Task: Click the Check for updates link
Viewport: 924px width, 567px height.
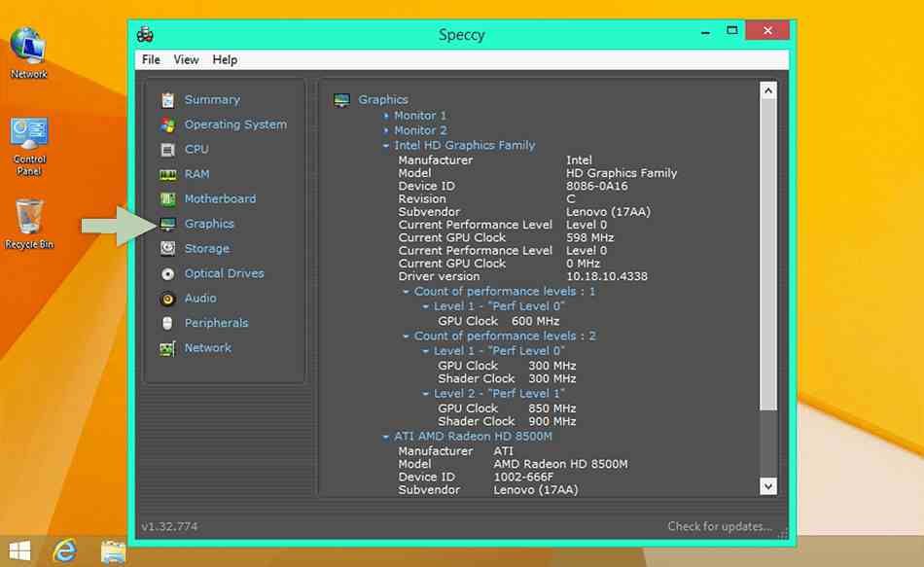Action: [720, 526]
